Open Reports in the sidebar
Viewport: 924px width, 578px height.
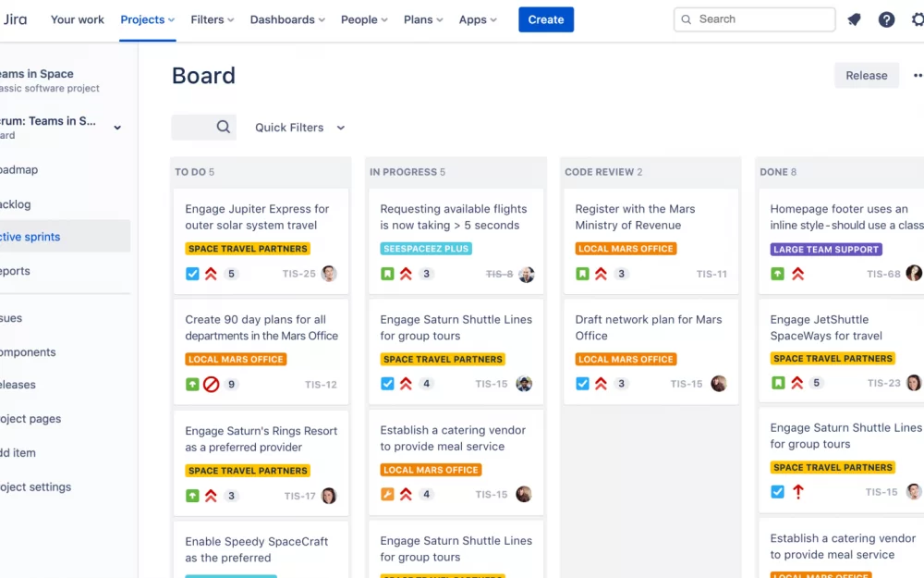16,271
